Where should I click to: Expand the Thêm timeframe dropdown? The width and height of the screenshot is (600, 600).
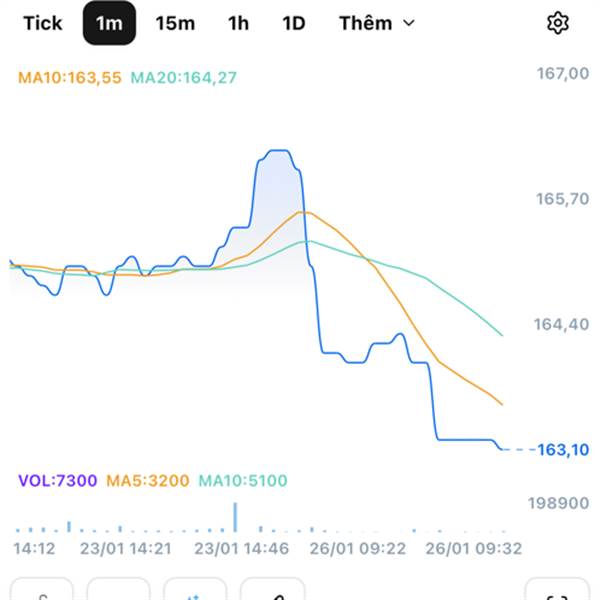(376, 23)
